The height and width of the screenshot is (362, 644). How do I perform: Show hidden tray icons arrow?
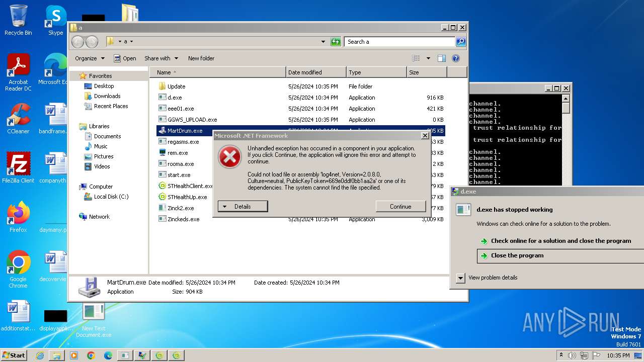tap(561, 355)
